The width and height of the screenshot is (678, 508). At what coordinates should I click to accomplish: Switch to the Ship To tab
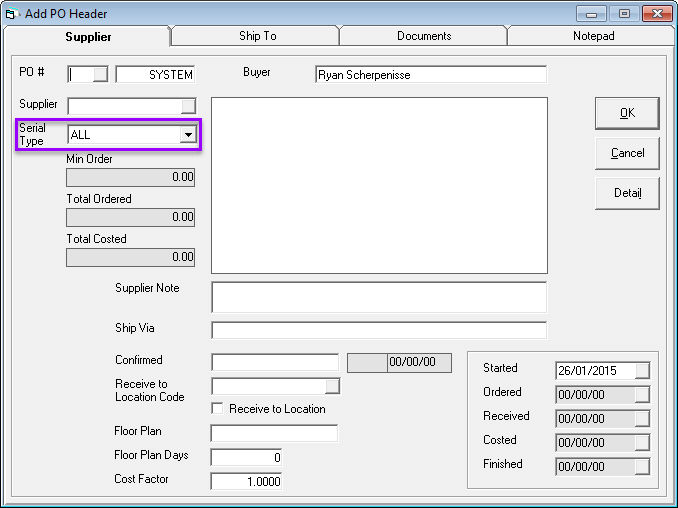coord(257,36)
